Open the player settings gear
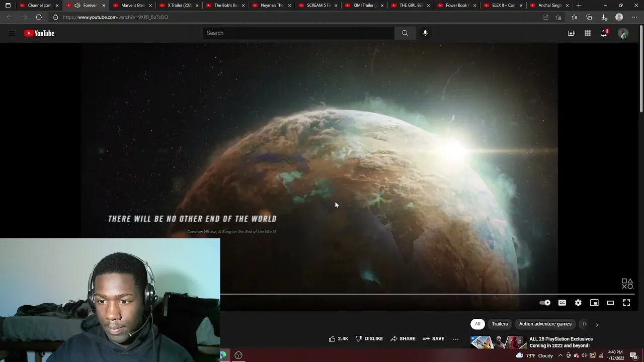 pyautogui.click(x=578, y=303)
